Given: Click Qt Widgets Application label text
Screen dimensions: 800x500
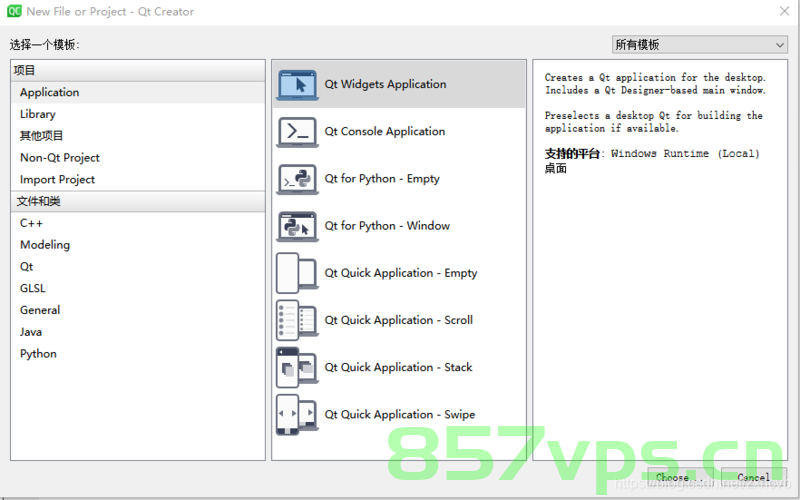Looking at the screenshot, I should (385, 84).
